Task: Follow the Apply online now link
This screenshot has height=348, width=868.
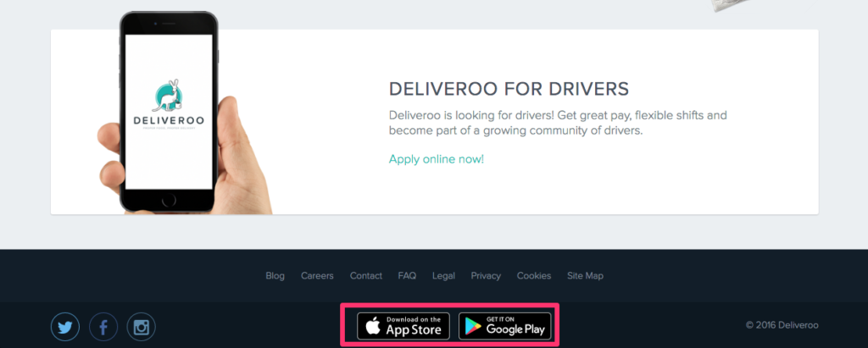Action: (x=437, y=159)
